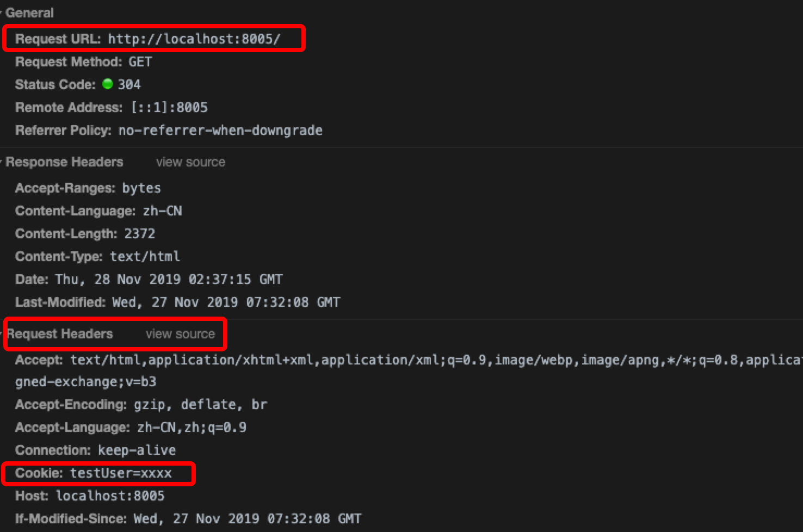Select the If-Modified-Since request header row
The width and height of the screenshot is (803, 532).
tap(188, 519)
